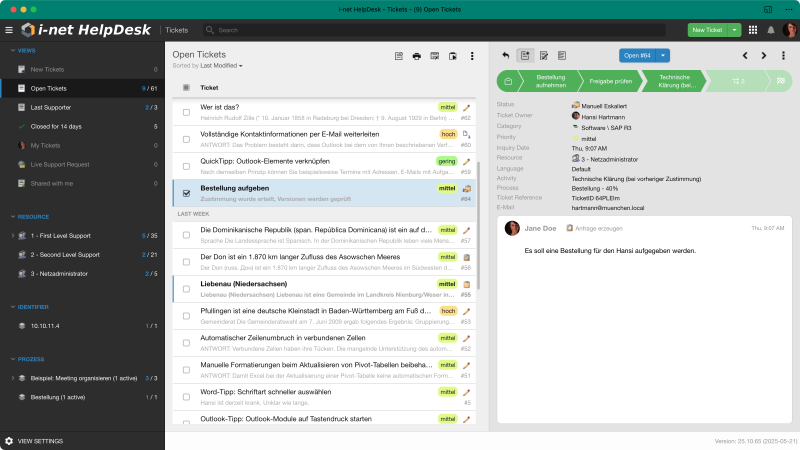This screenshot has height=450, width=800.
Task: Open the 'Last Modified' sort dropdown
Action: [221, 65]
